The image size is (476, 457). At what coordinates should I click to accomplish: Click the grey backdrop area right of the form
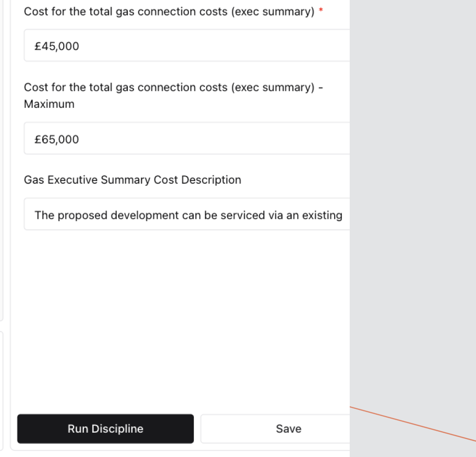(x=413, y=194)
